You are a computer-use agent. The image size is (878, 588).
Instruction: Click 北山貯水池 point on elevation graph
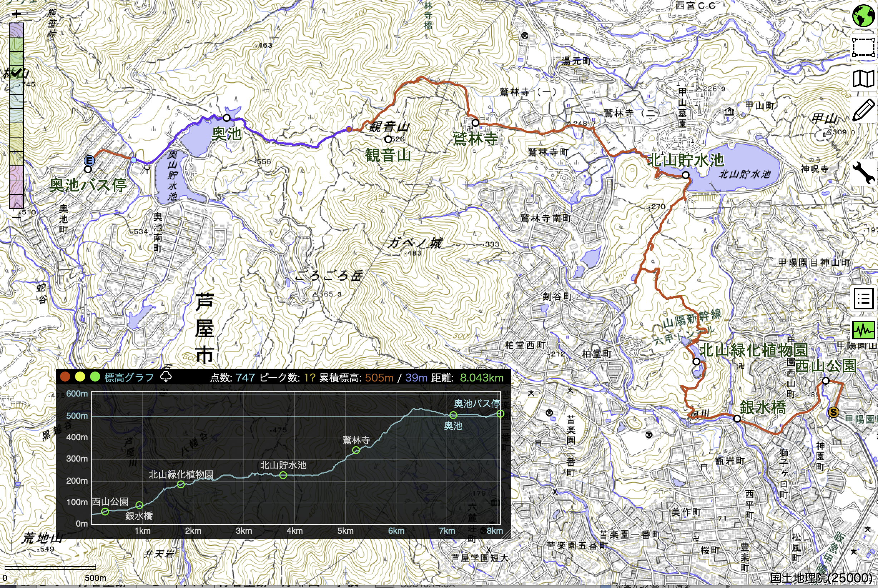(x=283, y=475)
